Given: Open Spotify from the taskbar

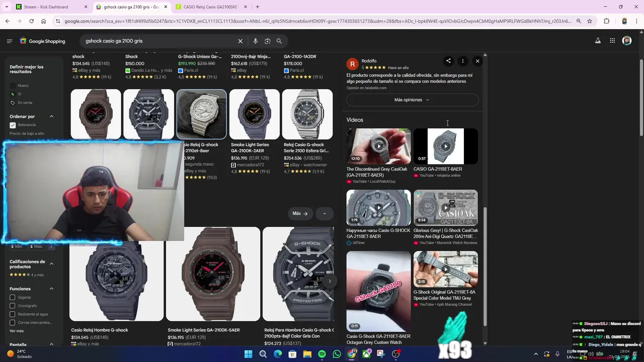Looking at the screenshot, I should pos(322,354).
